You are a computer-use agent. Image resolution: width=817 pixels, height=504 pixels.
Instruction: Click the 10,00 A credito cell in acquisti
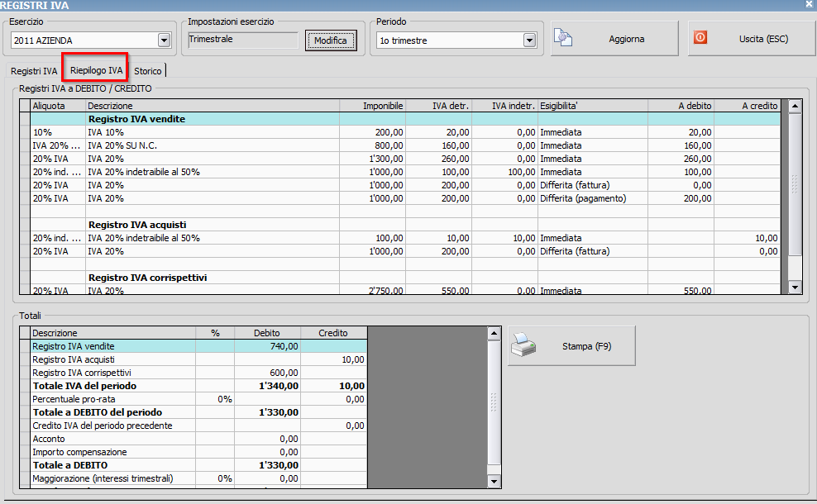coord(748,238)
